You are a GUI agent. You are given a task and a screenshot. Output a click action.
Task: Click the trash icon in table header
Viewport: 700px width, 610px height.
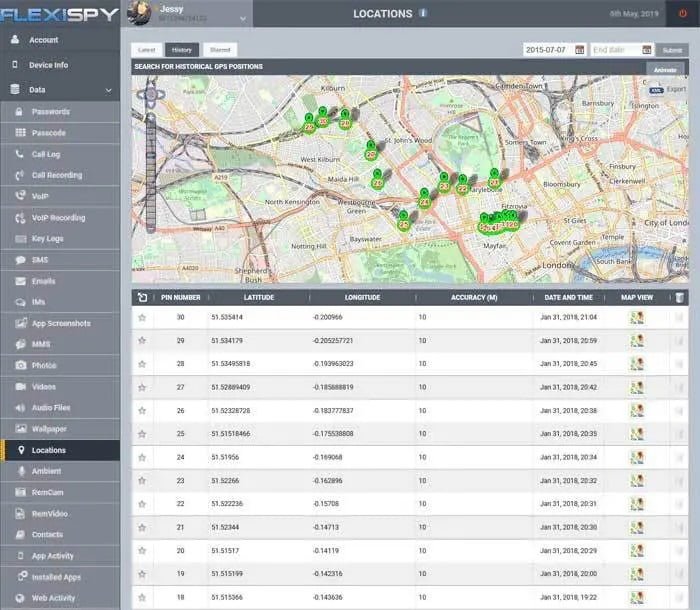pyautogui.click(x=679, y=297)
